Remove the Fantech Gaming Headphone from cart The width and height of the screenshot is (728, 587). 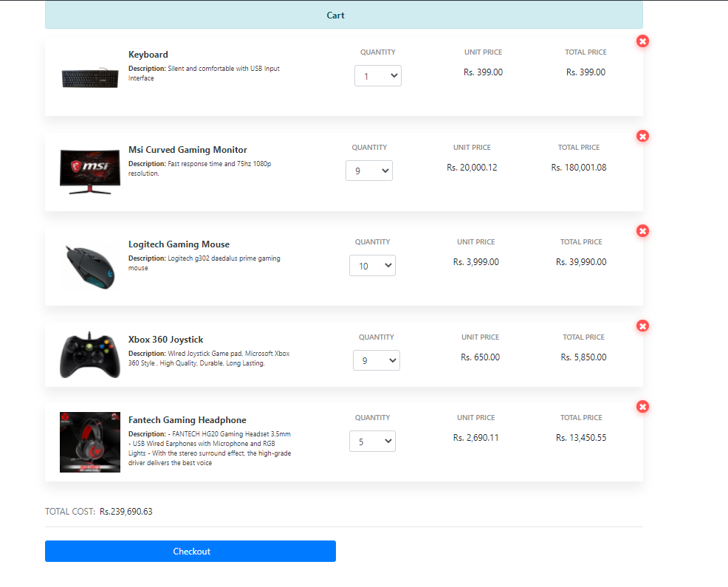coord(642,406)
